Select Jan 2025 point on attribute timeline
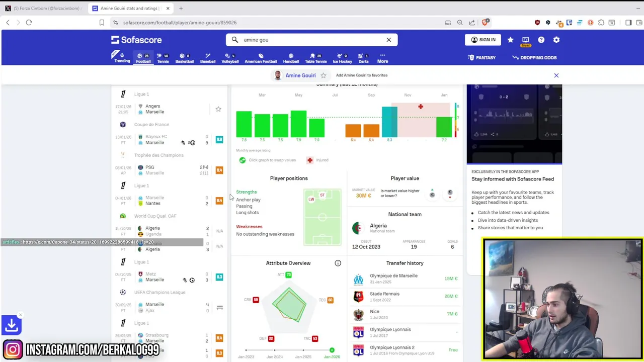644x362 pixels. [303, 350]
